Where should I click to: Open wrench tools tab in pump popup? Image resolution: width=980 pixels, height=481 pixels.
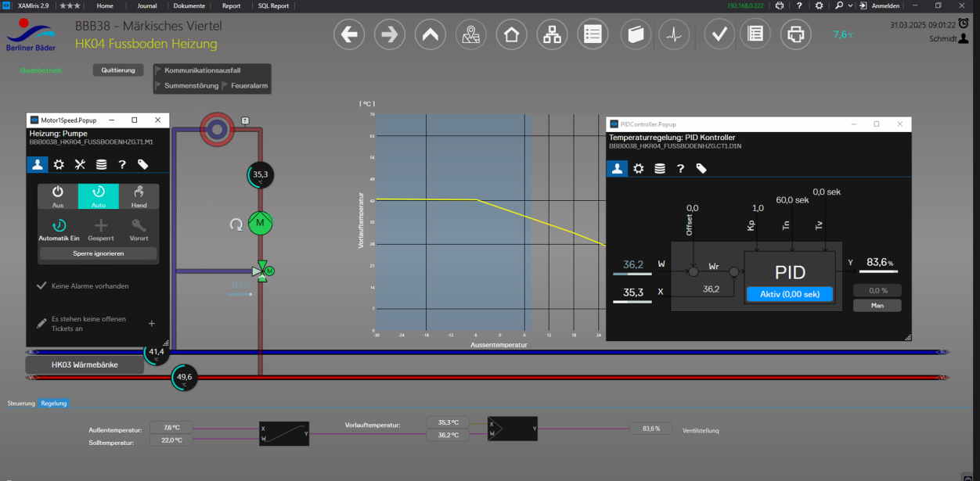80,164
